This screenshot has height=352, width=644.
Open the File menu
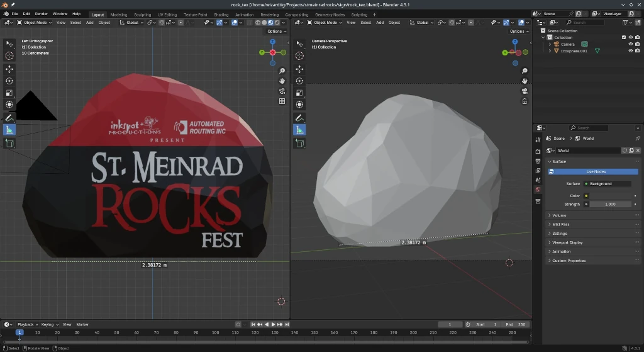click(15, 14)
